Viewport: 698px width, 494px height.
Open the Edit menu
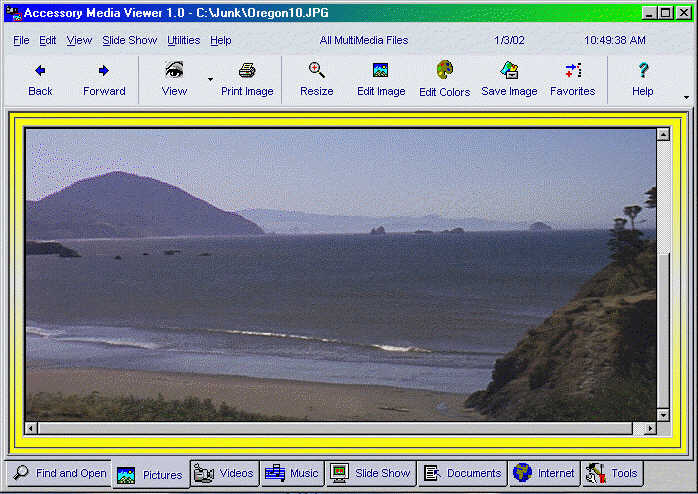click(48, 40)
